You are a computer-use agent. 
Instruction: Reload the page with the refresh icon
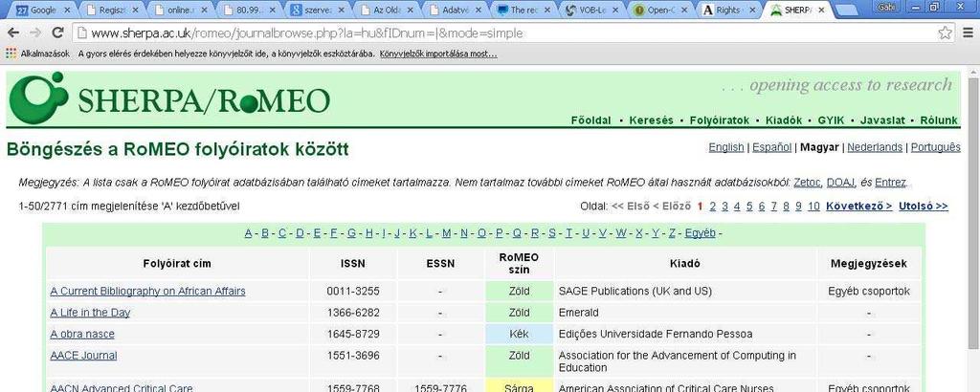[x=57, y=33]
